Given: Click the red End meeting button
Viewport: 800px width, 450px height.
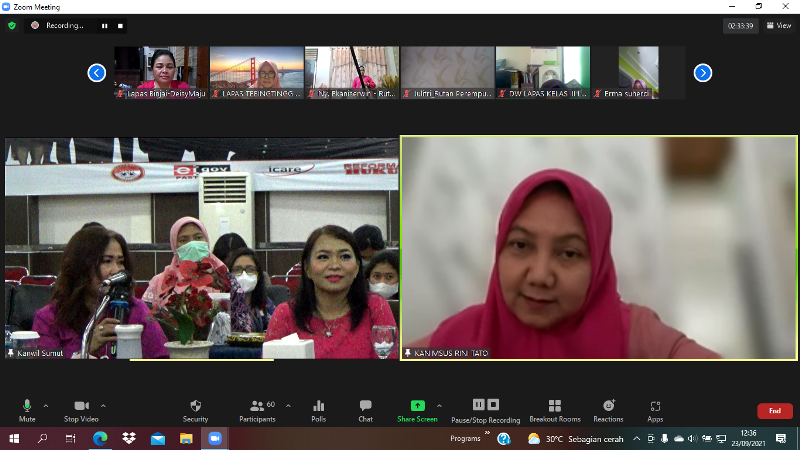Looking at the screenshot, I should click(774, 411).
